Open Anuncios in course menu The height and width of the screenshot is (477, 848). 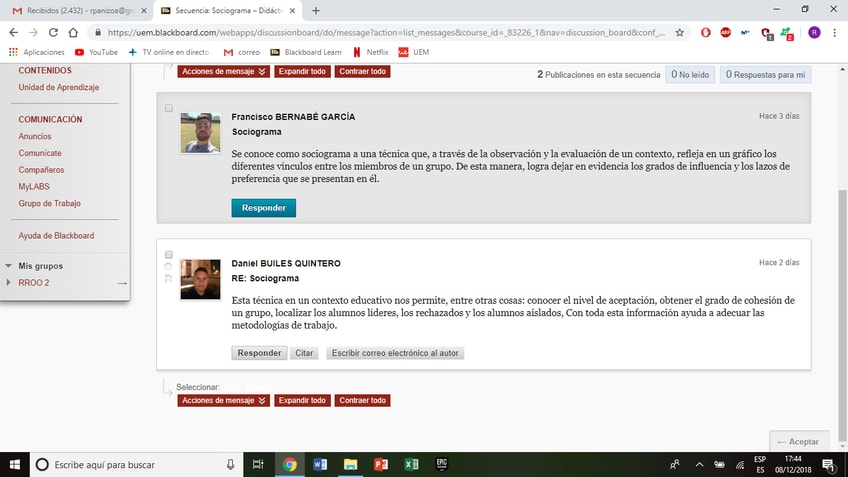click(35, 136)
